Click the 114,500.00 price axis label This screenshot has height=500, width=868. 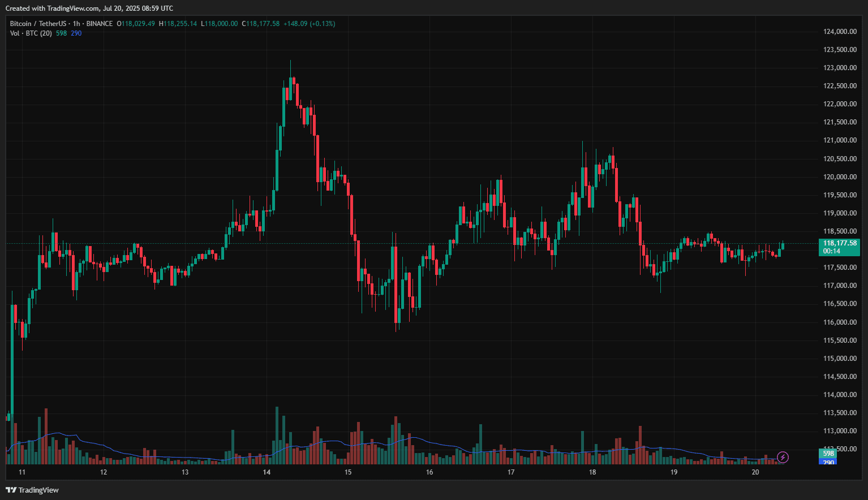point(840,377)
